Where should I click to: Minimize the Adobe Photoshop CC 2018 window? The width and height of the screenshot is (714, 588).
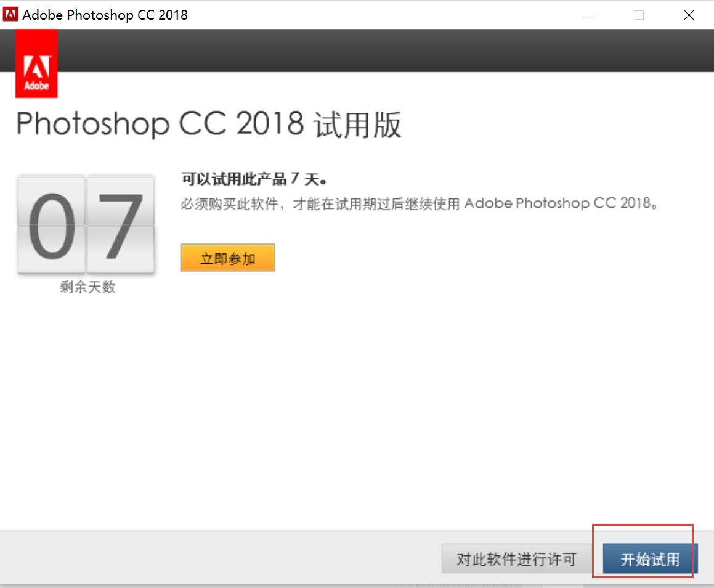pyautogui.click(x=589, y=15)
